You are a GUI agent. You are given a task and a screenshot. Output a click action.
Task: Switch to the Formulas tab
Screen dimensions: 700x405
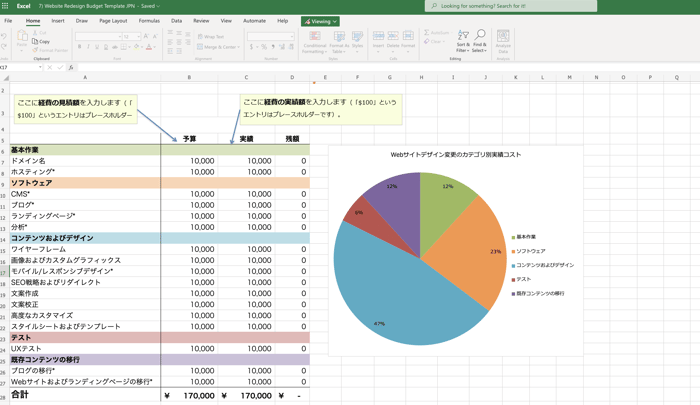click(149, 21)
